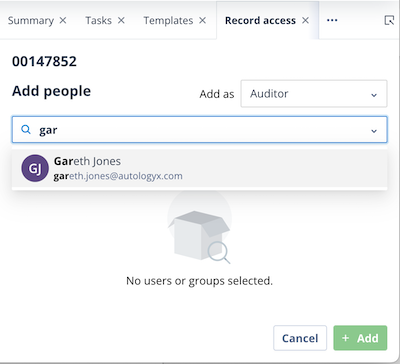This screenshot has height=364, width=400.
Task: Select the Record access tab
Action: 260,21
